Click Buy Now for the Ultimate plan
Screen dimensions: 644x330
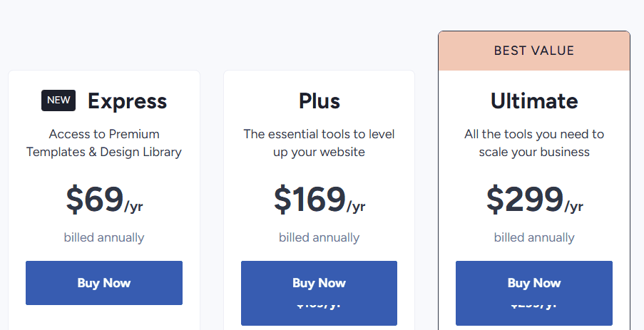tap(534, 283)
